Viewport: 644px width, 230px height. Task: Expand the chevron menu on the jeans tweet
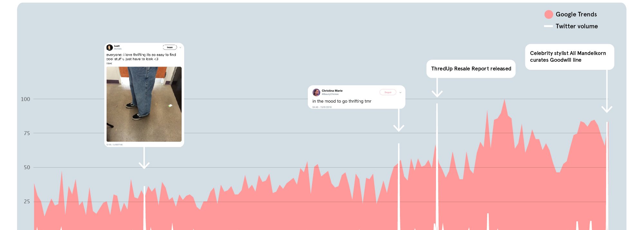[x=180, y=47]
